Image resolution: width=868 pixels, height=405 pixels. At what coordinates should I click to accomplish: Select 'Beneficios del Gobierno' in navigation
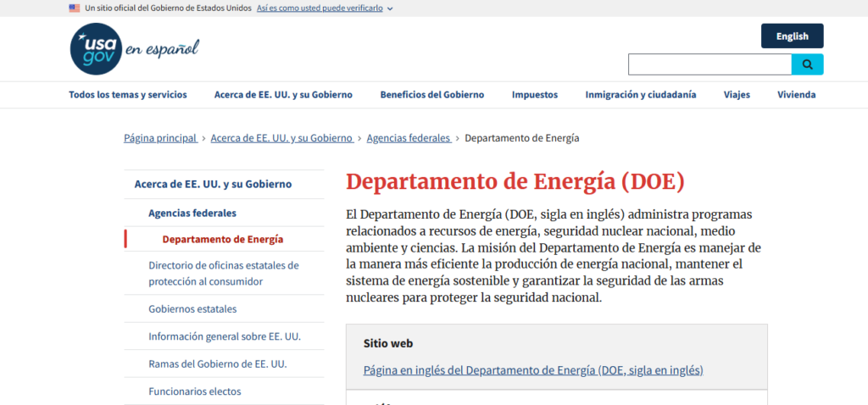431,95
